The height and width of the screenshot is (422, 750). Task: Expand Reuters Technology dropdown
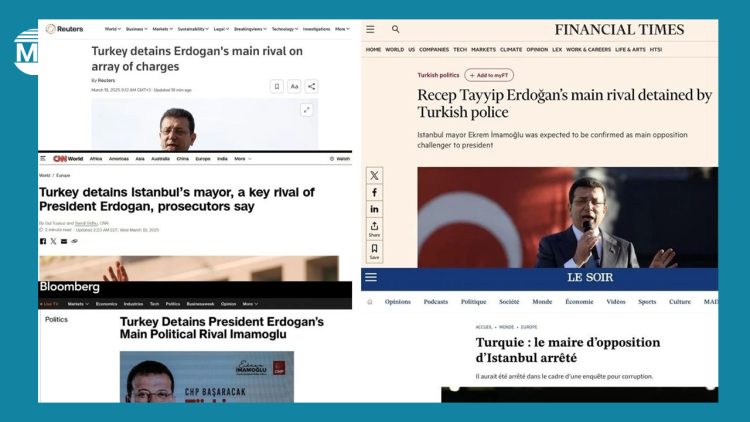(285, 29)
